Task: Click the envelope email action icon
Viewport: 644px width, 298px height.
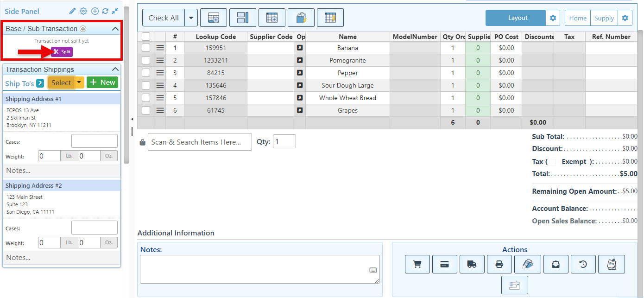Action: tap(556, 264)
